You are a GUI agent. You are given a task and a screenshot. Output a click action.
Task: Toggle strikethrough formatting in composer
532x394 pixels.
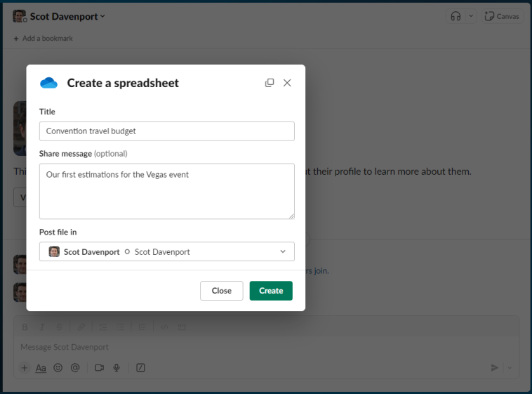point(59,327)
